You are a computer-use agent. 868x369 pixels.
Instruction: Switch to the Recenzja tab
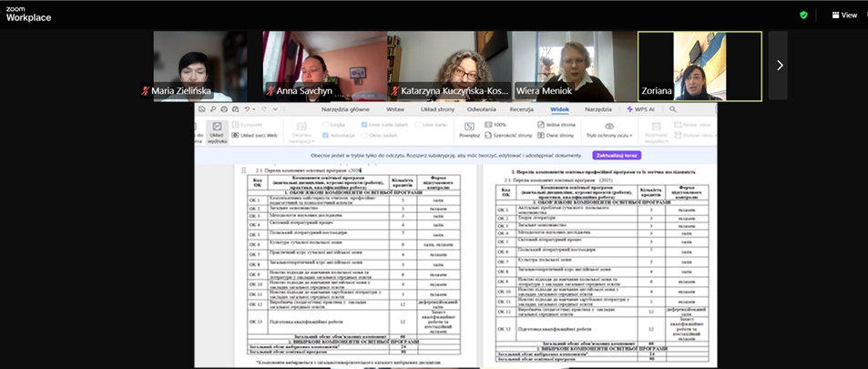tap(521, 108)
